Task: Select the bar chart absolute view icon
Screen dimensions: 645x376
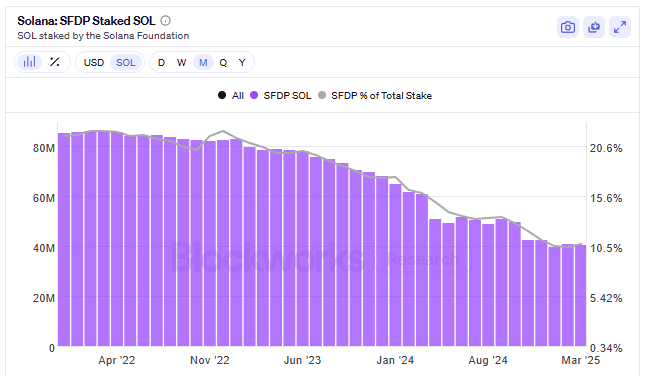Action: tap(29, 63)
